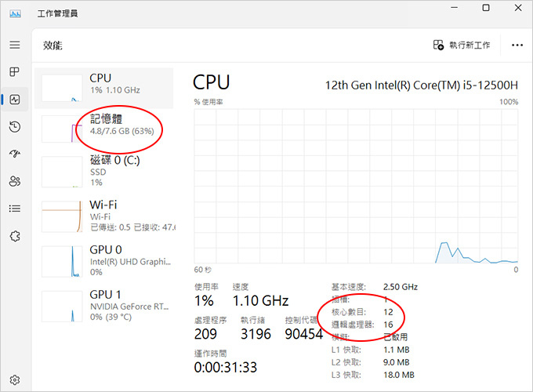Select the Wi-Fi network entry

pyautogui.click(x=104, y=216)
